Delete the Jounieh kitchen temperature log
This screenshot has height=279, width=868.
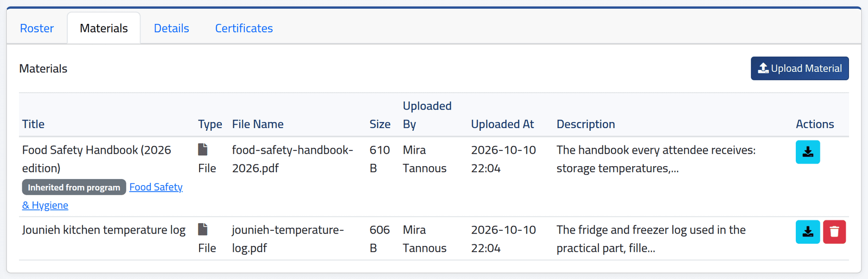(x=834, y=232)
